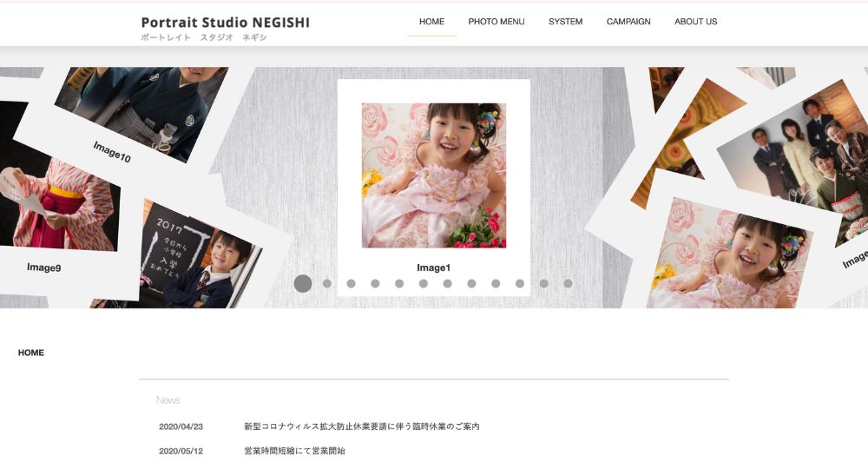Image resolution: width=868 pixels, height=469 pixels.
Task: Select the sixth slide indicator dot
Action: [x=424, y=283]
